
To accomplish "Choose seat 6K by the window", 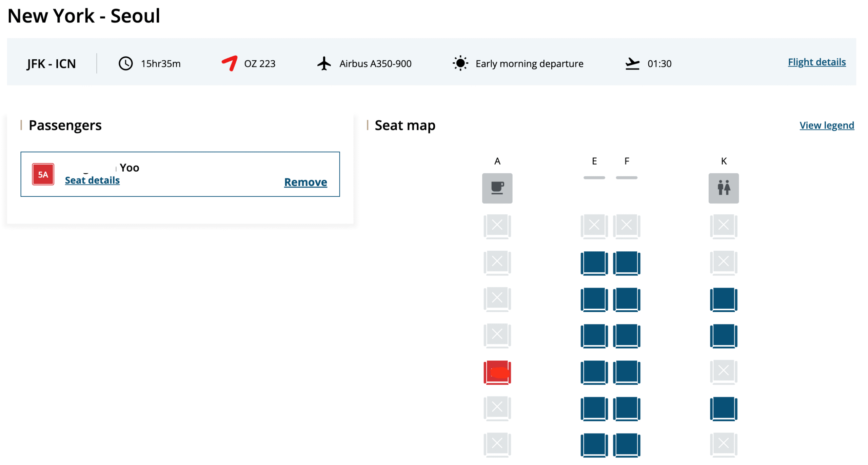I will [723, 408].
